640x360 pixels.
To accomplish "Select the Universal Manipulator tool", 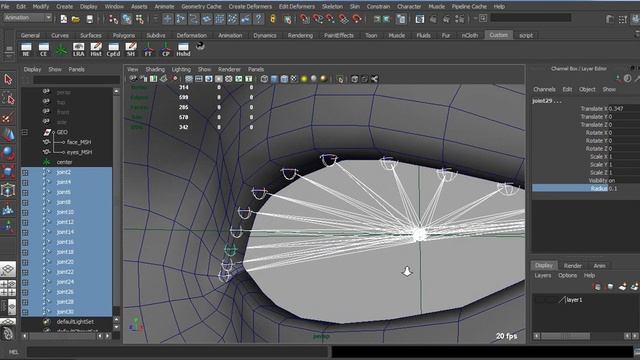I will [8, 190].
